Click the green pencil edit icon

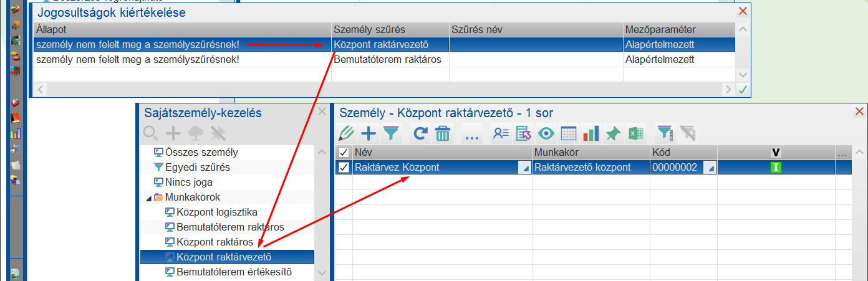[x=345, y=133]
